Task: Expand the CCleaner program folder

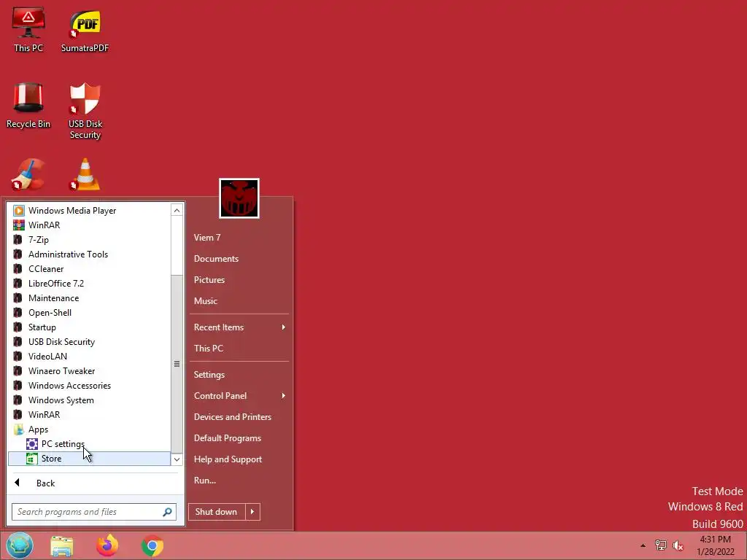Action: tap(89, 269)
